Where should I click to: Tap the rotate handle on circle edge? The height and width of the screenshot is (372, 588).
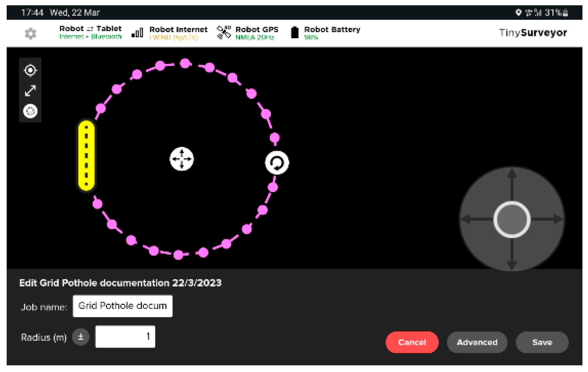tap(277, 163)
